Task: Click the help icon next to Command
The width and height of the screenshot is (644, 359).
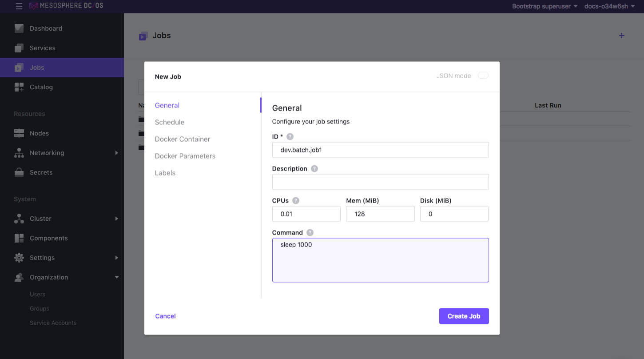Action: click(x=310, y=232)
